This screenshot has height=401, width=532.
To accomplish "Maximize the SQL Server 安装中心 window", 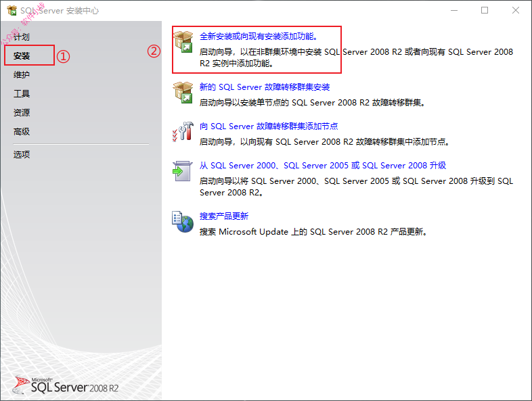I will 485,11.
